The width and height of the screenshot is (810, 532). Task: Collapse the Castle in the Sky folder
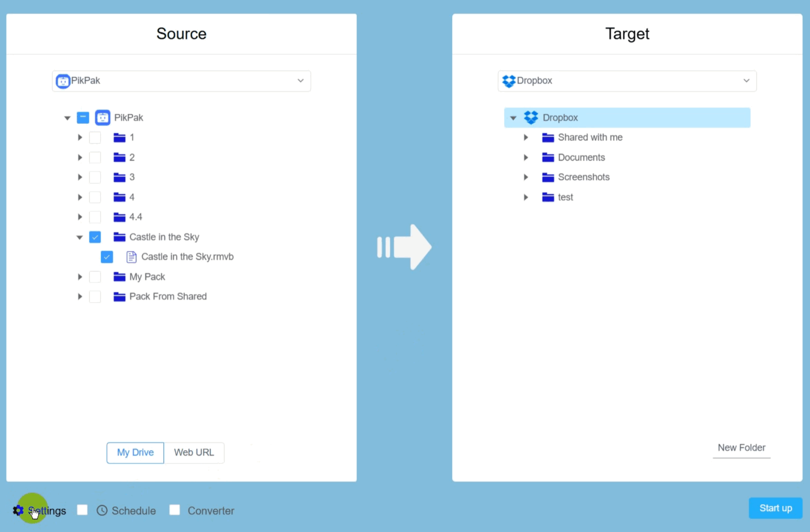tap(80, 237)
